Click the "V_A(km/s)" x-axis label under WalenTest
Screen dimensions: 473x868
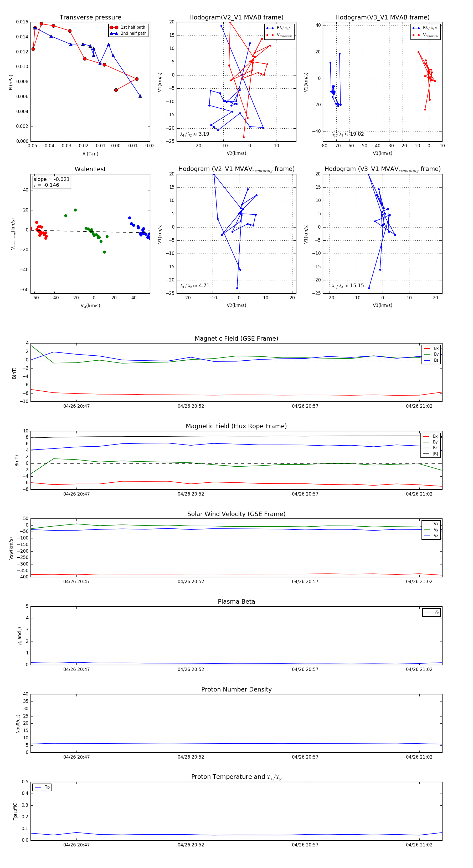point(90,306)
